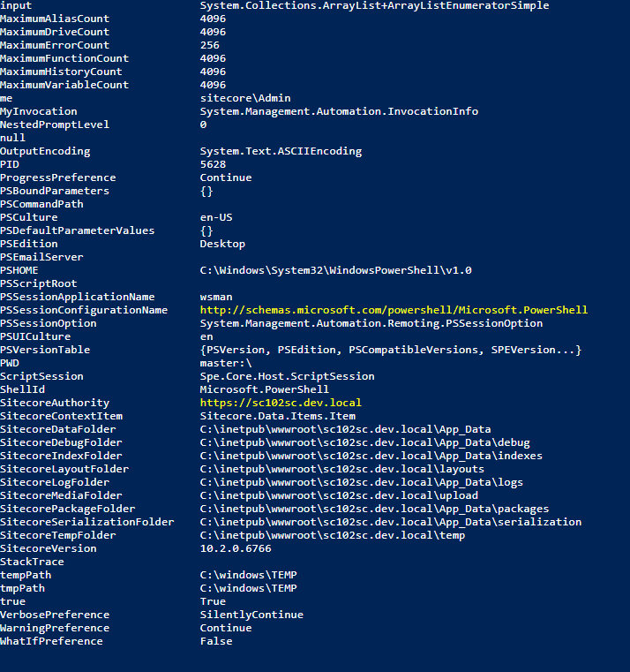Open the https://sc102sc.dev.local link
Screen dimensions: 630x672
click(281, 403)
